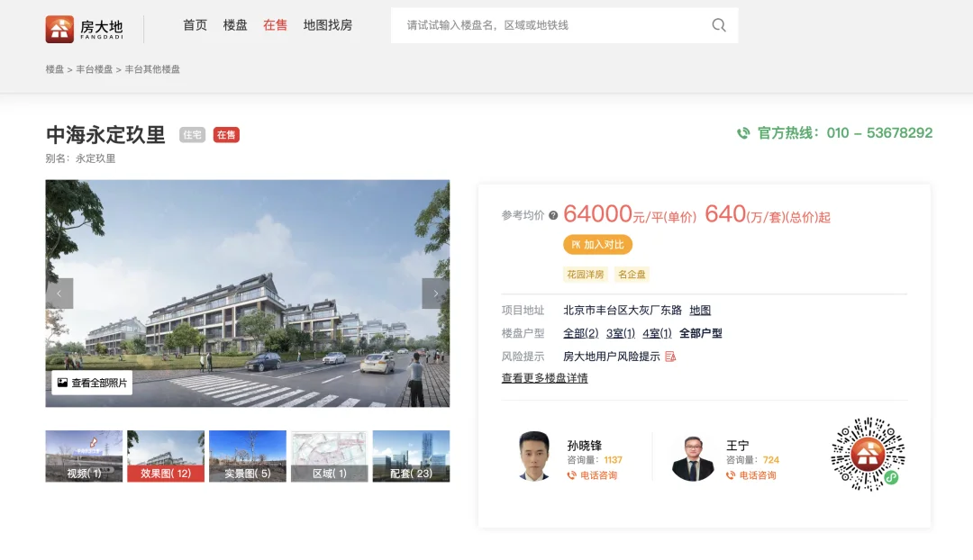Go to the 在售 navigation item
Image resolution: width=973 pixels, height=560 pixels.
point(275,25)
